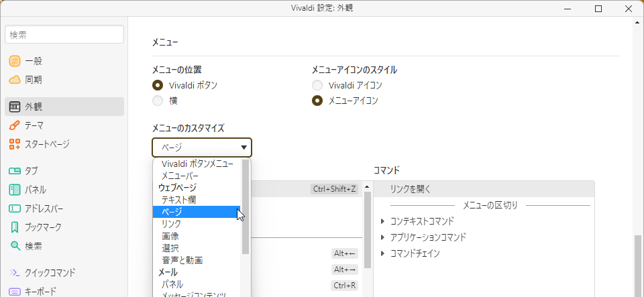Select リンクを開く command row
644x297 pixels.
click(x=484, y=189)
